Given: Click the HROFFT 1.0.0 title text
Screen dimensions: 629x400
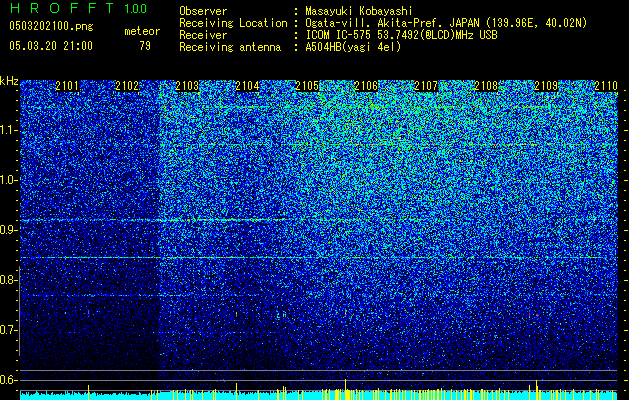Looking at the screenshot, I should coord(78,8).
